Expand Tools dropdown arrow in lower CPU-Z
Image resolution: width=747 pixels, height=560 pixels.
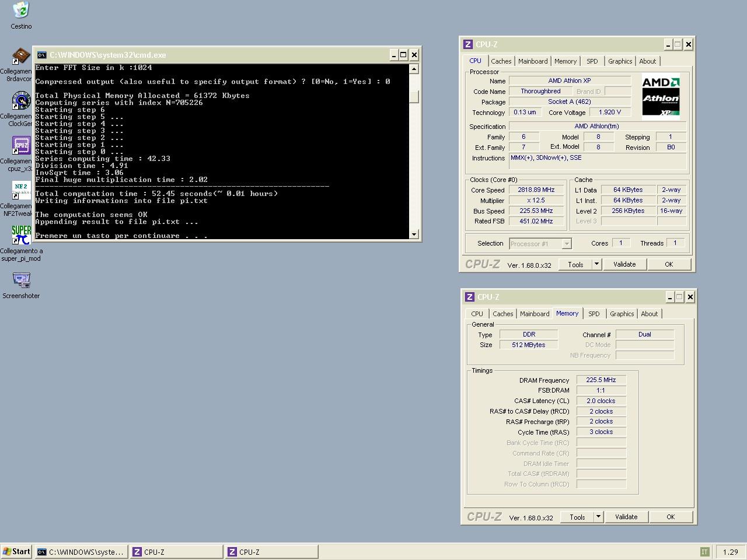tap(598, 517)
